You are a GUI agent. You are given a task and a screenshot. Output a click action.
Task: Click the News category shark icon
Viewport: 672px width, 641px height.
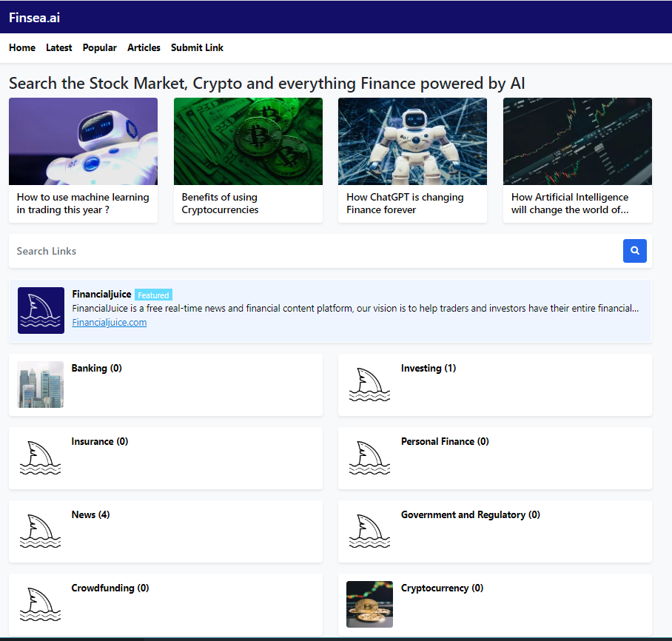click(x=40, y=531)
